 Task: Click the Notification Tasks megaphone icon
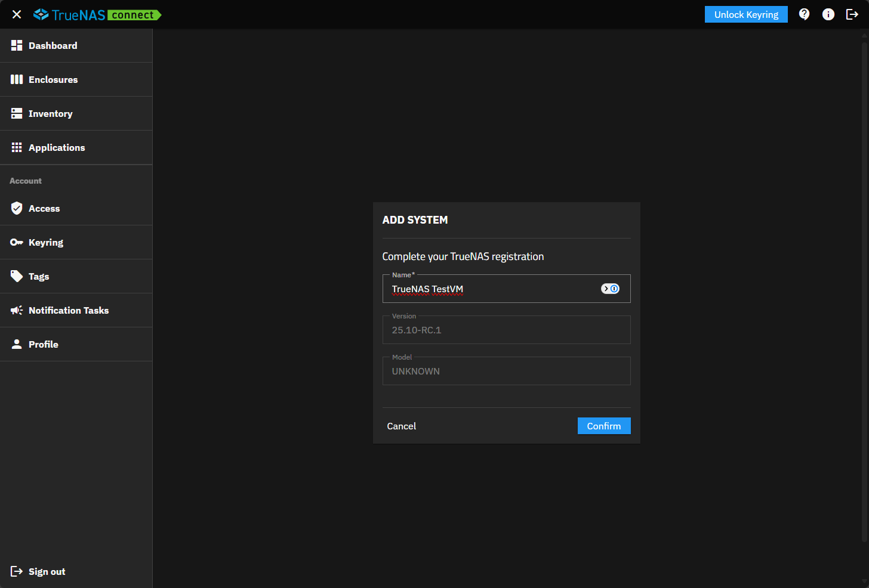pos(17,310)
